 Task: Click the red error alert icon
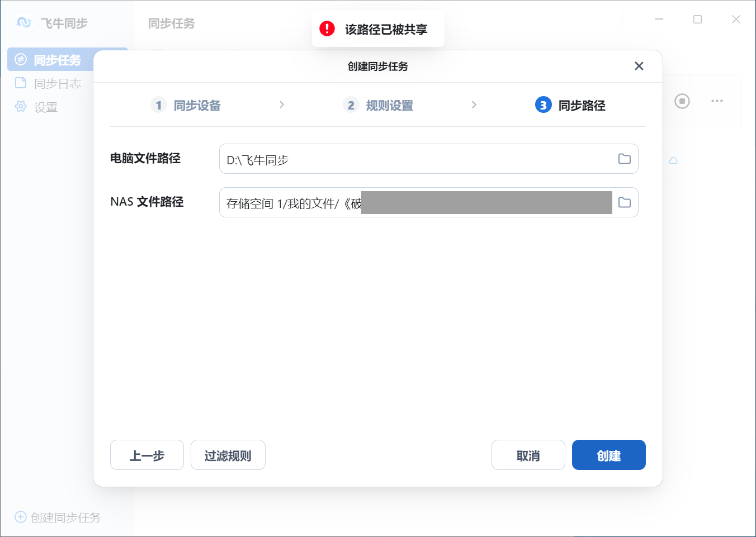(327, 28)
